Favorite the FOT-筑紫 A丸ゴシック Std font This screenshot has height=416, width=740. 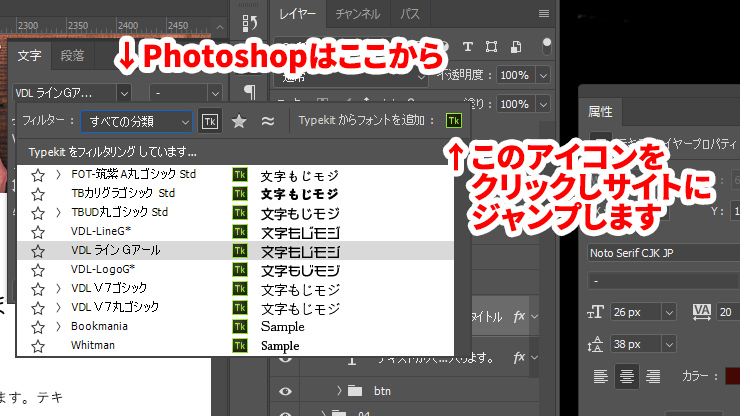coord(38,176)
